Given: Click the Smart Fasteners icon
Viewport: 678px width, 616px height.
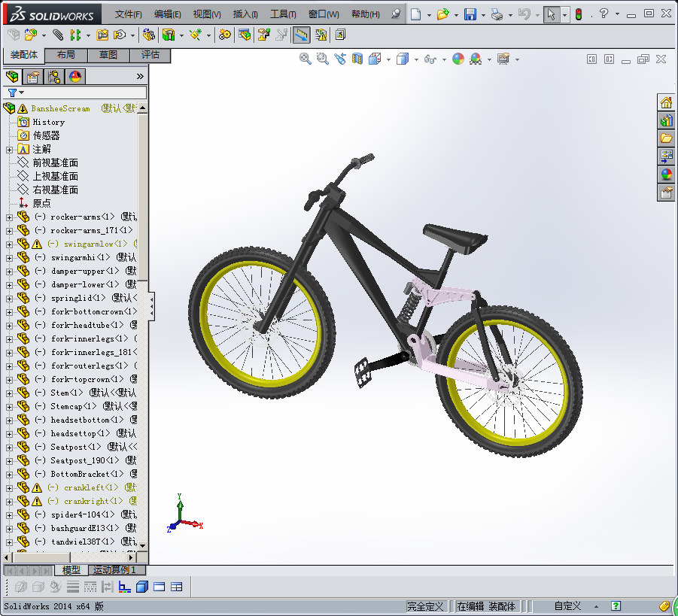Looking at the screenshot, I should 102,35.
